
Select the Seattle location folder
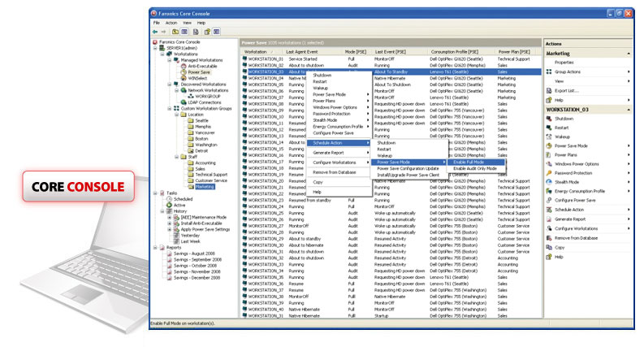(201, 120)
